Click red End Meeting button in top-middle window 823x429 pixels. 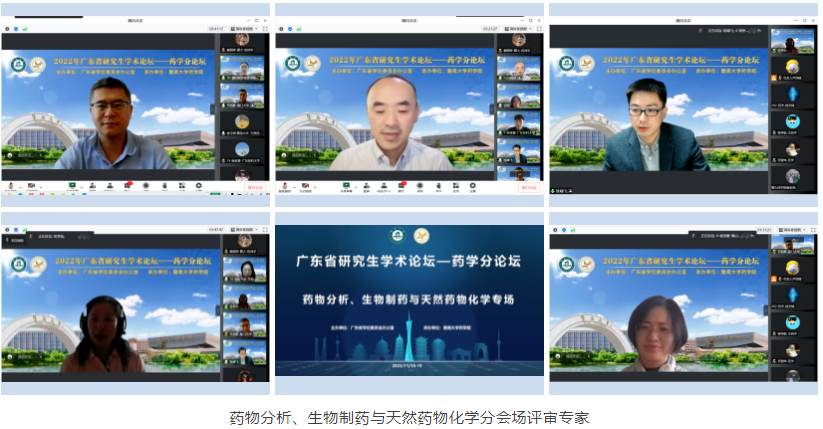click(528, 187)
